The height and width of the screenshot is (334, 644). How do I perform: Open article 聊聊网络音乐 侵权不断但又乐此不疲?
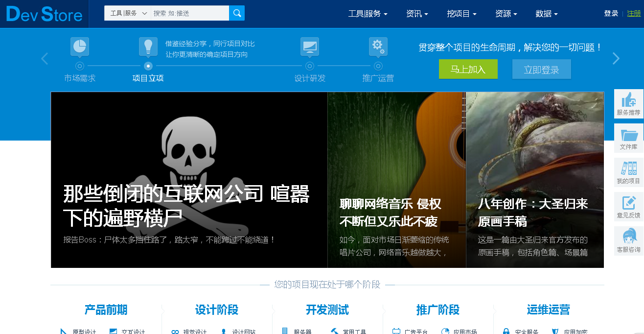[x=391, y=213]
